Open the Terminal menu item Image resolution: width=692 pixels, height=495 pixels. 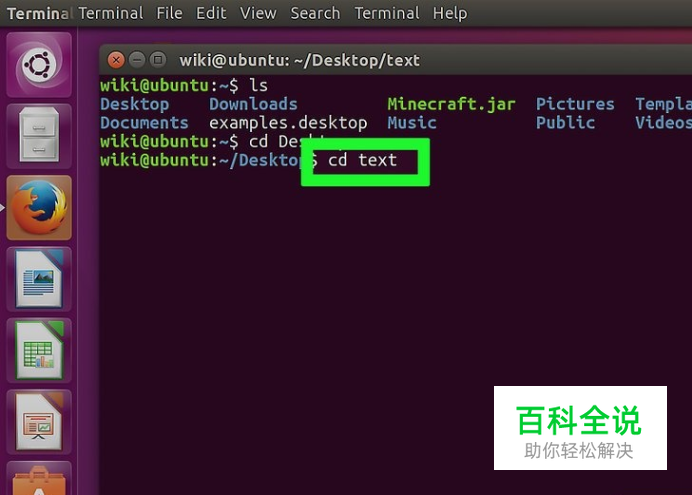click(x=387, y=13)
